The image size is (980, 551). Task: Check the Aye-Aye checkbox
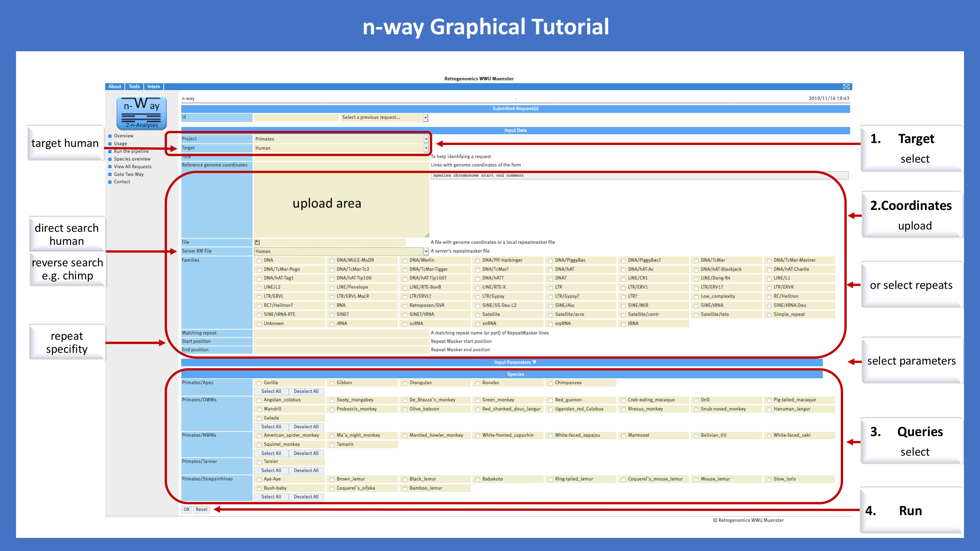point(259,480)
